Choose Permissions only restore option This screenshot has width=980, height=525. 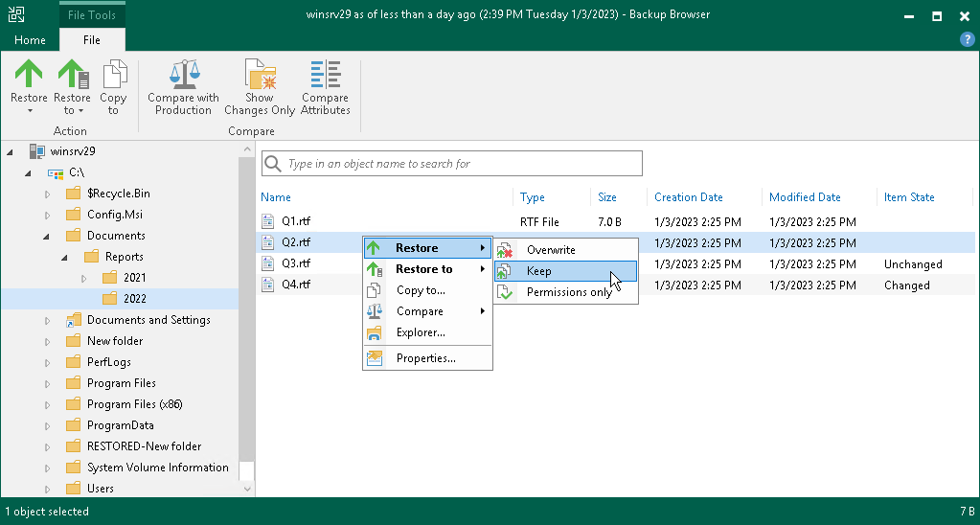(x=565, y=292)
